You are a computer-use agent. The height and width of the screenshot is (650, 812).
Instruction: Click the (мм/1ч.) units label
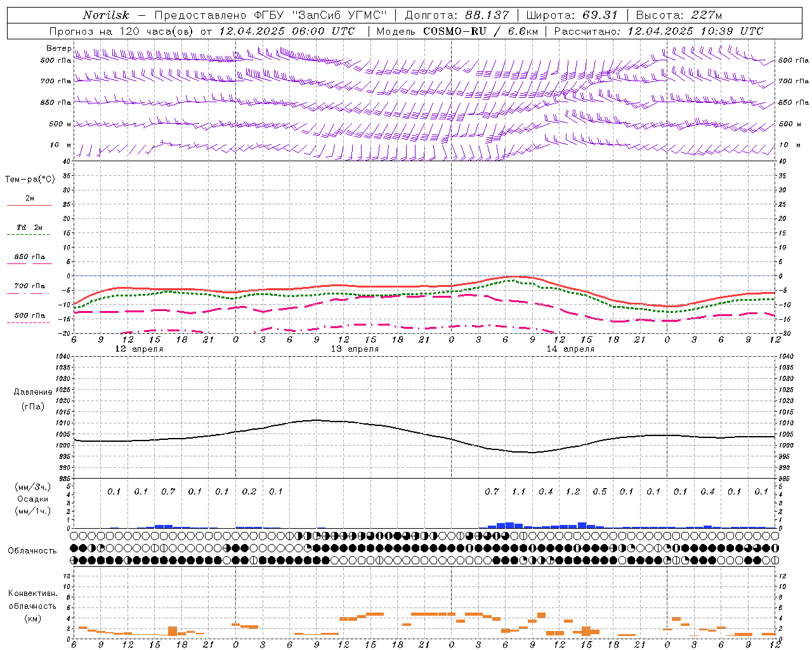32,511
